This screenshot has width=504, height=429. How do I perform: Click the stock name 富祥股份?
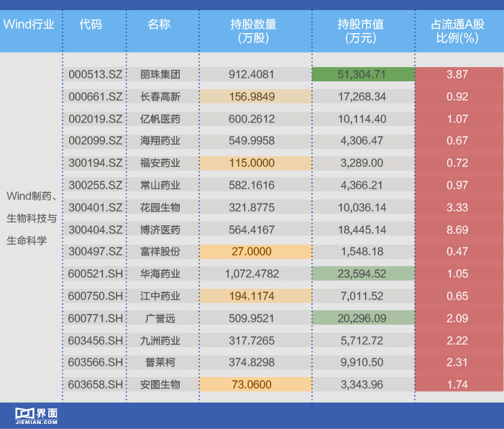pos(160,251)
